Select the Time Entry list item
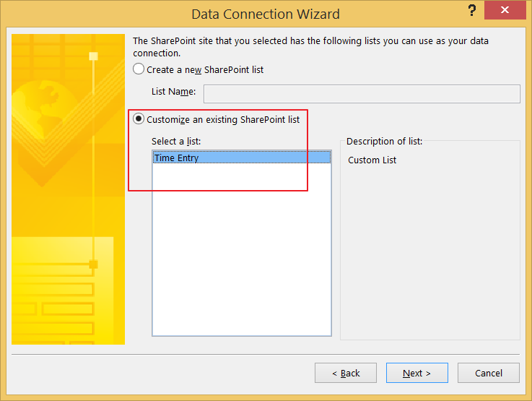Screen dimensions: 532x401 point(242,158)
